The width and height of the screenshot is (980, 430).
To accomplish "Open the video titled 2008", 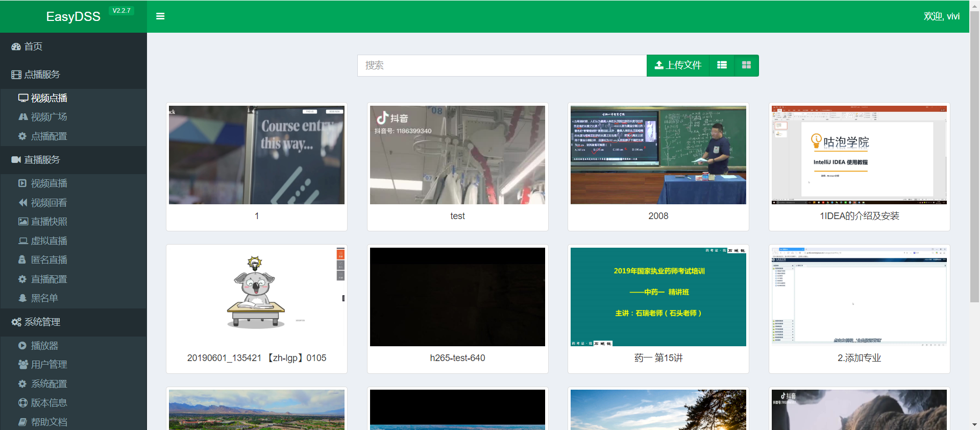I will (x=658, y=155).
